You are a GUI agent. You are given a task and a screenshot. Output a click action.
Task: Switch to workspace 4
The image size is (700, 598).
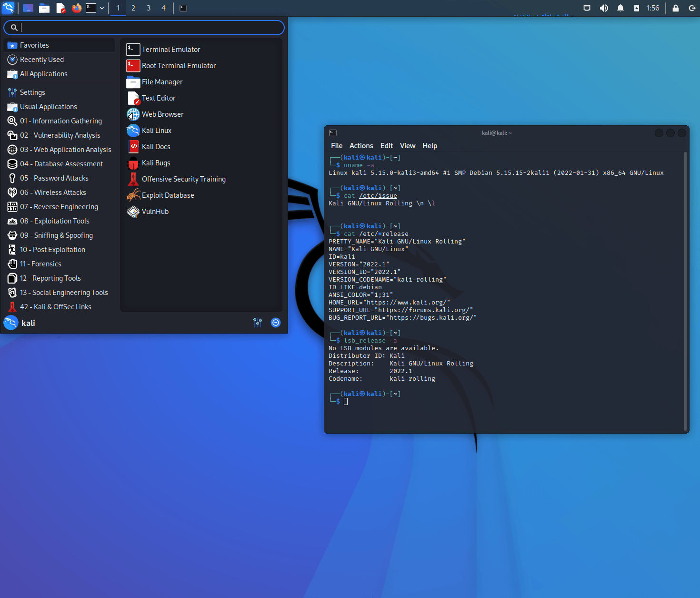pos(163,8)
